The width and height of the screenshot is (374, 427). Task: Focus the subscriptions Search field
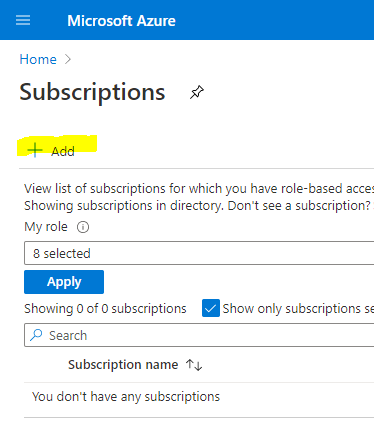click(x=199, y=335)
